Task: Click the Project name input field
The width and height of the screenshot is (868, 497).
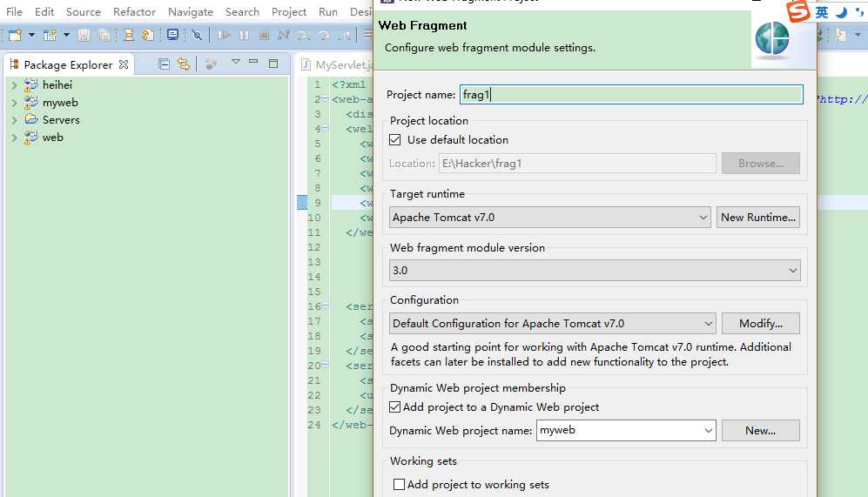Action: click(631, 95)
